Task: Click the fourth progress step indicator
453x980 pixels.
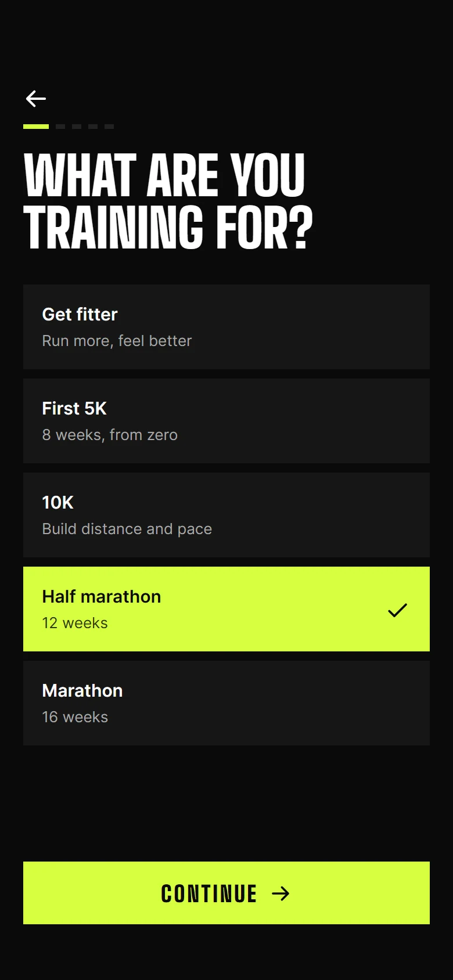Action: (93, 127)
